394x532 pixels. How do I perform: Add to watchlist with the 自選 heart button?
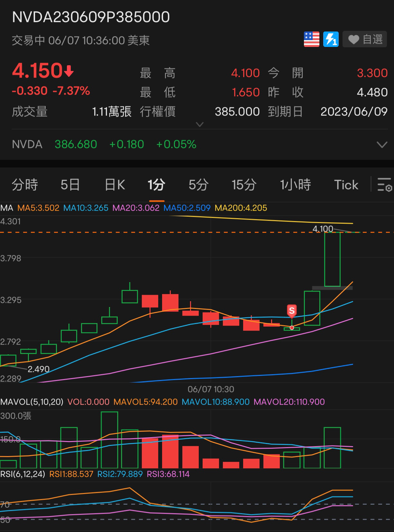pyautogui.click(x=365, y=40)
